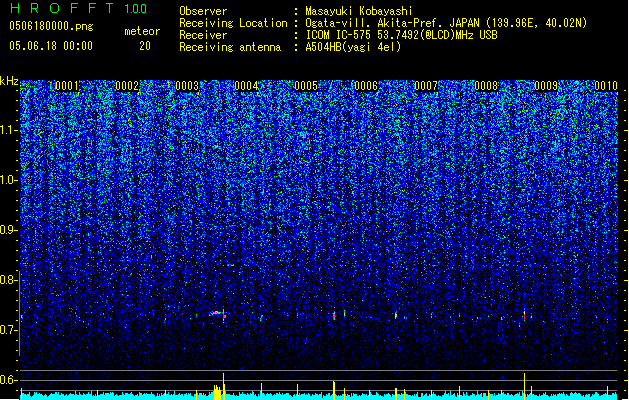Select the antenna value A504HB(yagi 4el)
The width and height of the screenshot is (629, 400).
[x=353, y=47]
